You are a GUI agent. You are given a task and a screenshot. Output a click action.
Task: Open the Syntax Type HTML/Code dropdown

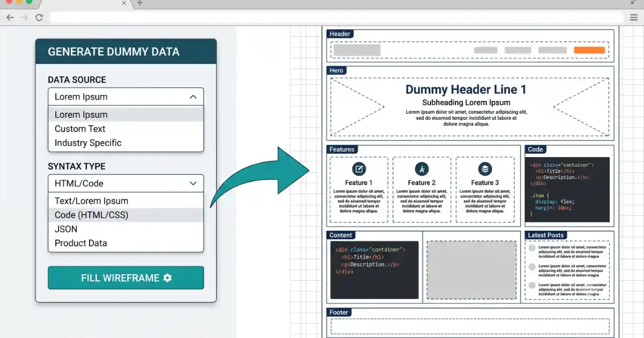click(x=126, y=183)
